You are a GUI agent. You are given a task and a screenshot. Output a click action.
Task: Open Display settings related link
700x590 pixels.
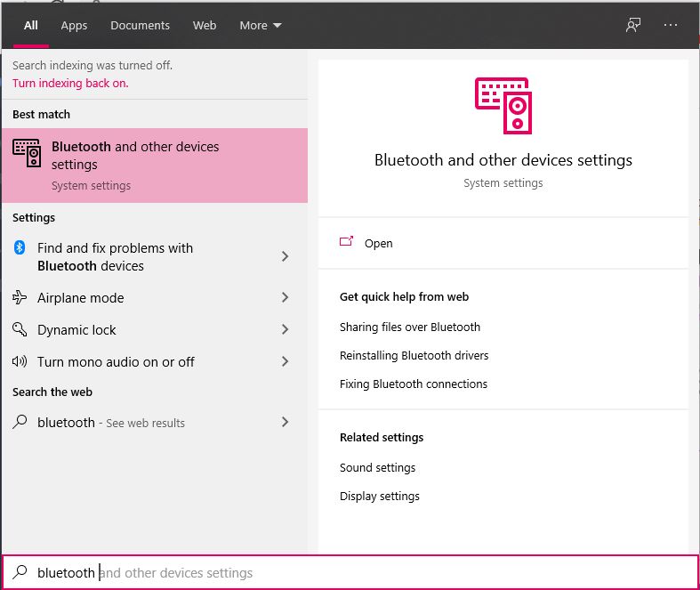click(x=380, y=497)
